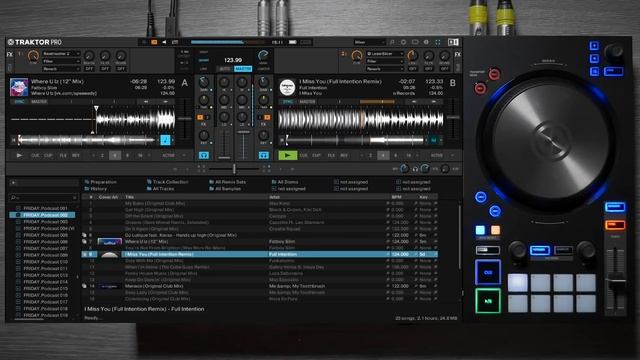The height and width of the screenshot is (360, 640).
Task: Toggle FX unit 2 assign on Deck B channel
Action: click(267, 118)
